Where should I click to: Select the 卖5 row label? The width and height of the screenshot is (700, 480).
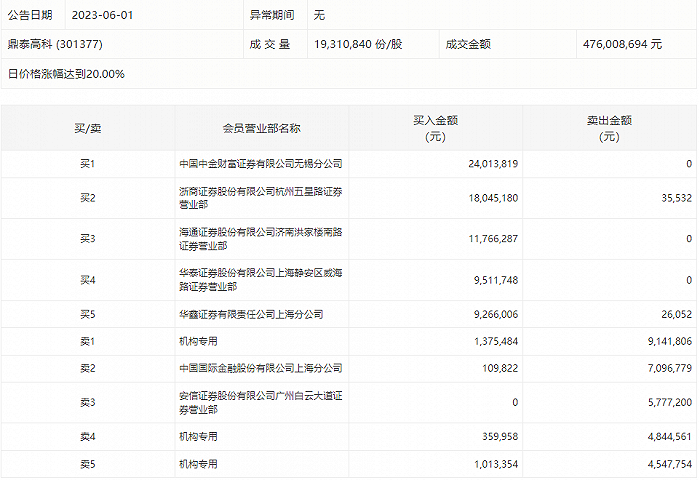point(88,464)
